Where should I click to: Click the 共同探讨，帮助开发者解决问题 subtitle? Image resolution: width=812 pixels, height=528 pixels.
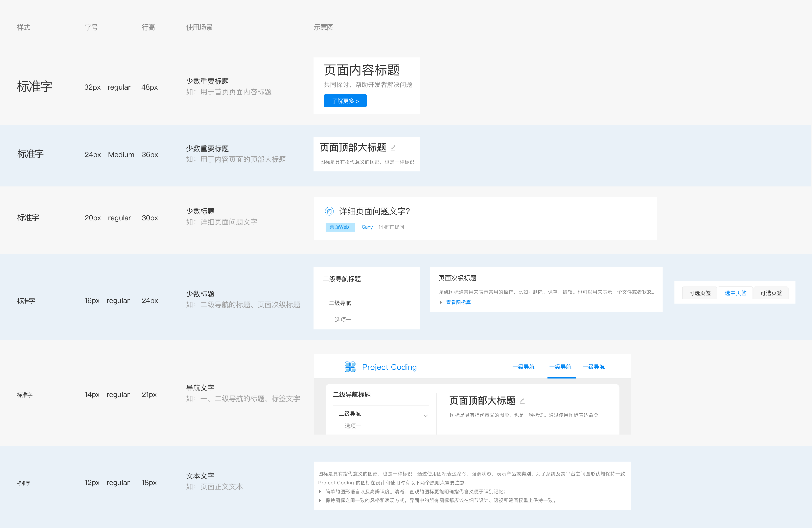point(368,85)
